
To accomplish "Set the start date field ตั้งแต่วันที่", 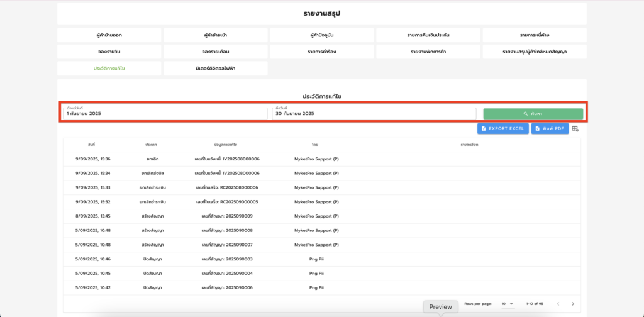I will click(165, 113).
